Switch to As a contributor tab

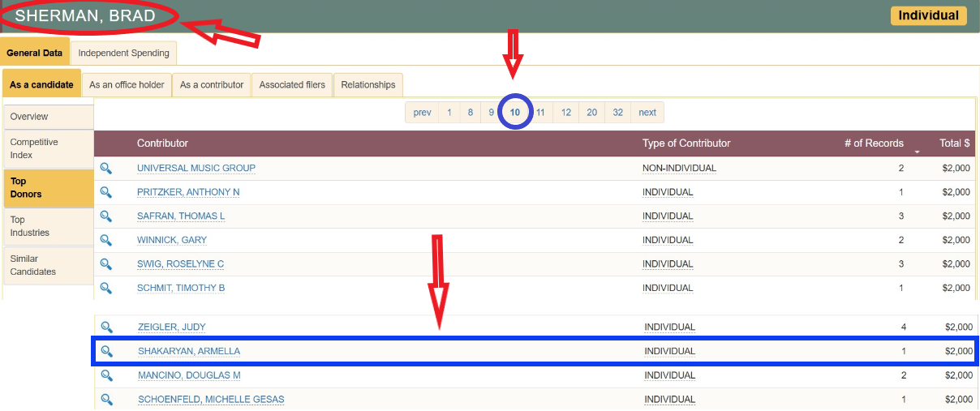pos(212,84)
